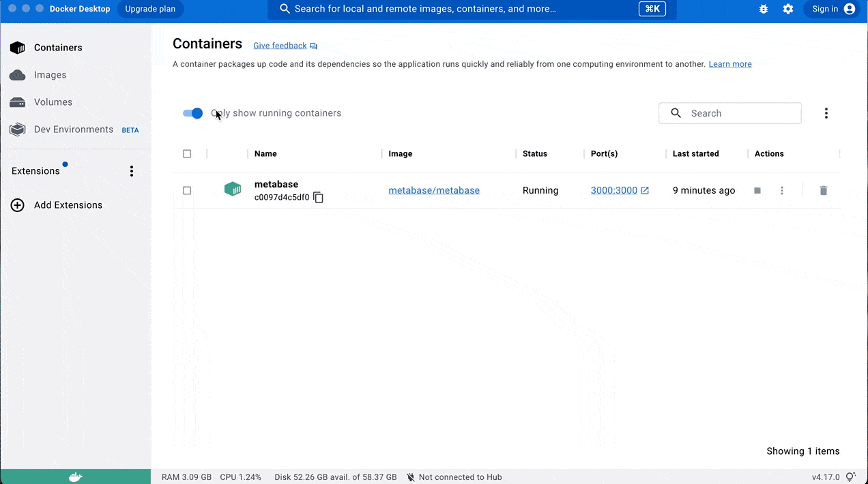The image size is (868, 484).
Task: Delete the metabase container via trash icon
Action: [x=823, y=191]
